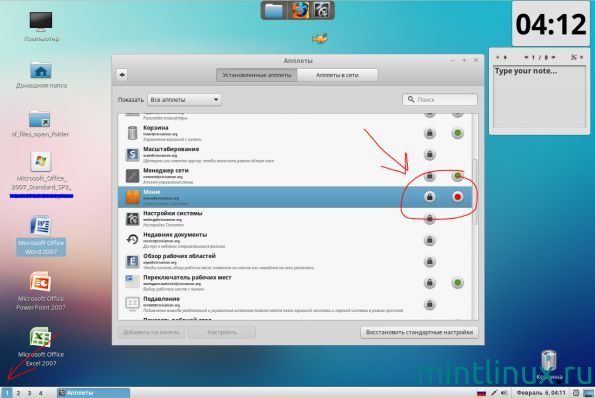Select the Недавние документы clock icon

pyautogui.click(x=132, y=240)
